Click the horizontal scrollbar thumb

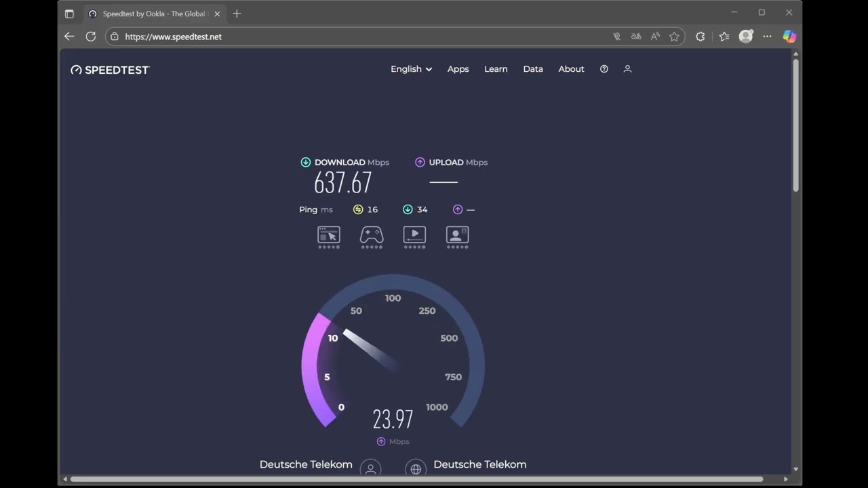pos(416,479)
